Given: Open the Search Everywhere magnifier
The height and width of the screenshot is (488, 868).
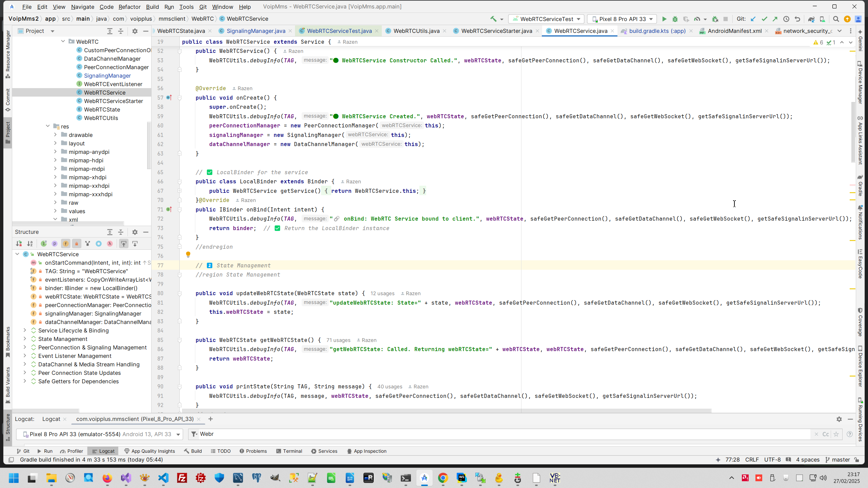Looking at the screenshot, I should pos(836,19).
